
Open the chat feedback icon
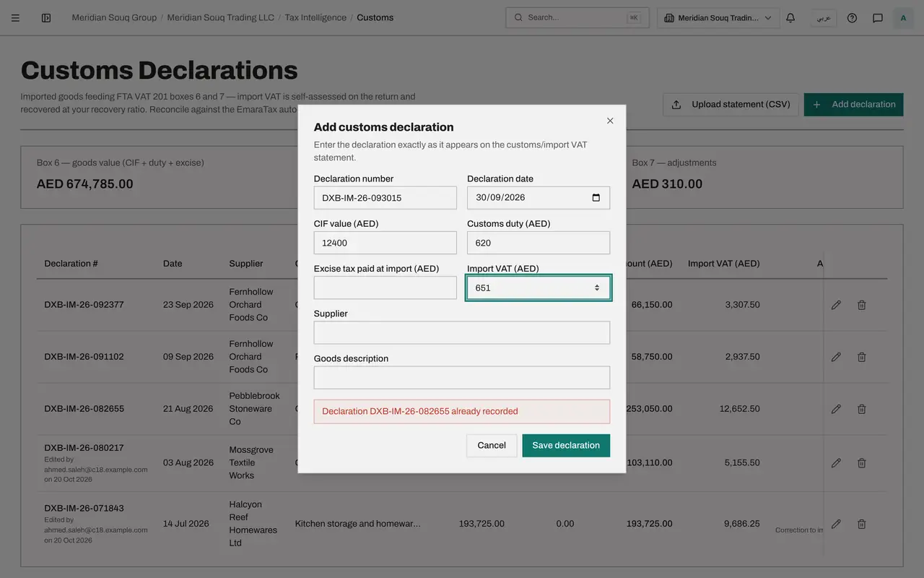coord(878,18)
